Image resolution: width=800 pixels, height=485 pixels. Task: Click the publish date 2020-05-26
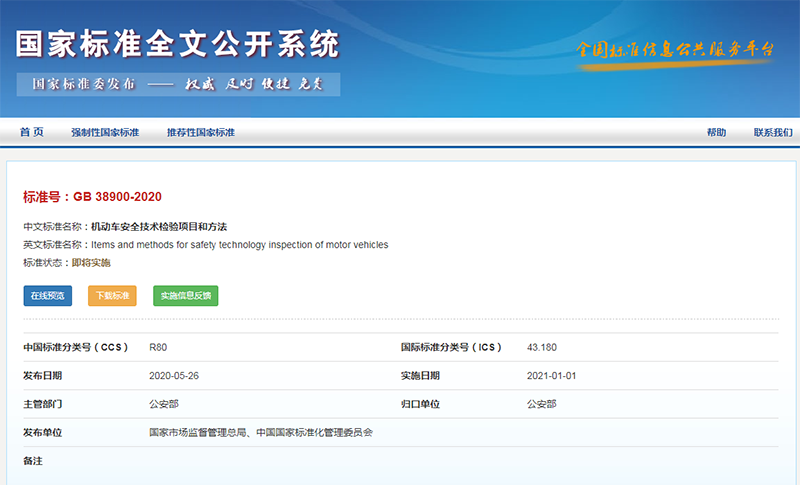point(174,376)
